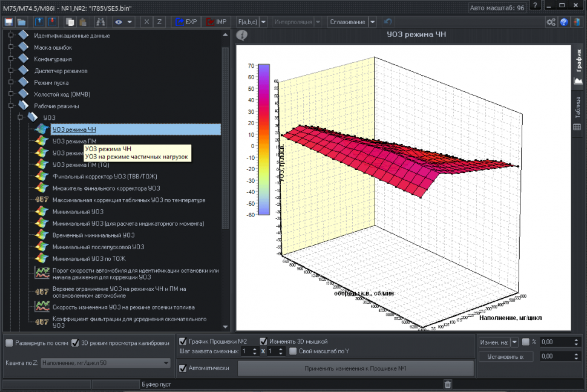
Task: Open the F(a,b,c) dropdown arrow
Action: coord(264,22)
